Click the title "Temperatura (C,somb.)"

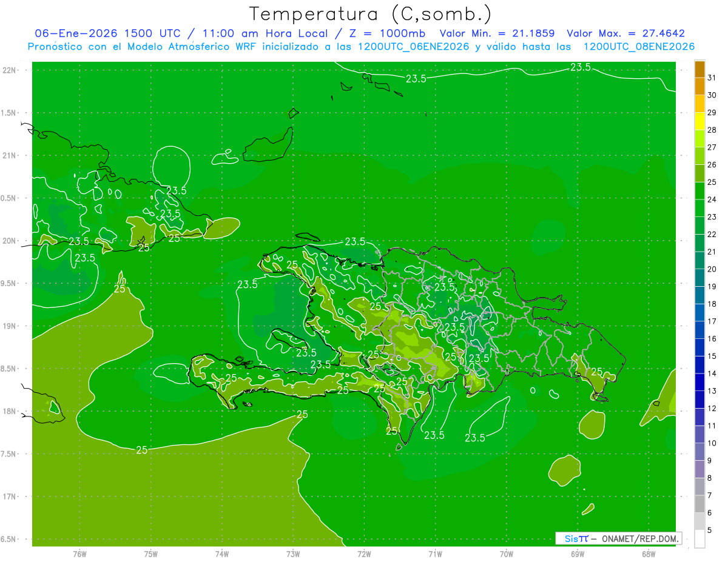pos(371,14)
